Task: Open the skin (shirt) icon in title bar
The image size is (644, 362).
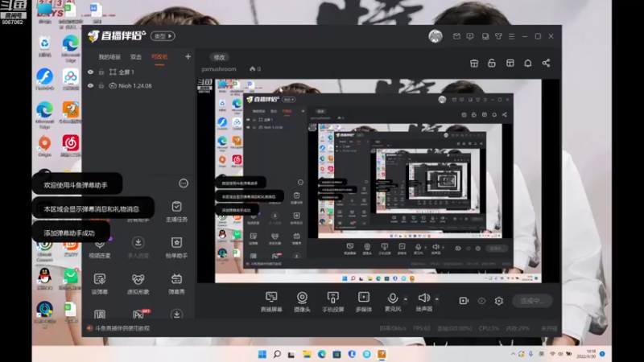Action: pyautogui.click(x=498, y=36)
